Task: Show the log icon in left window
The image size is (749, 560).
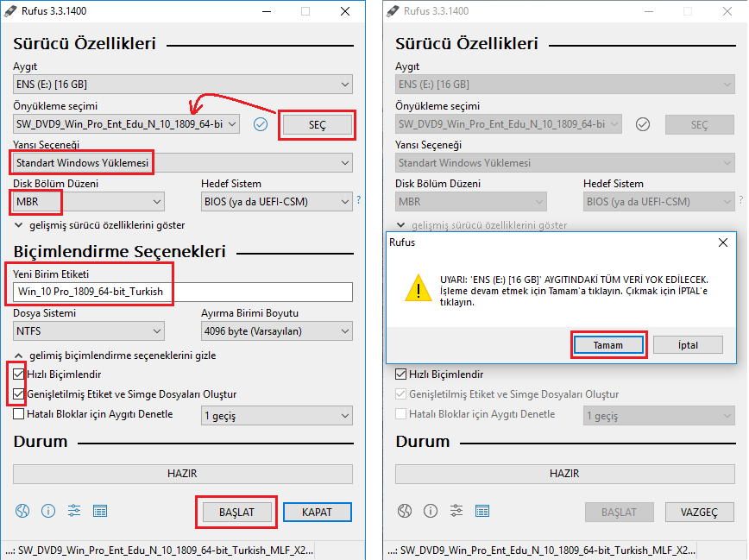Action: pos(100,511)
